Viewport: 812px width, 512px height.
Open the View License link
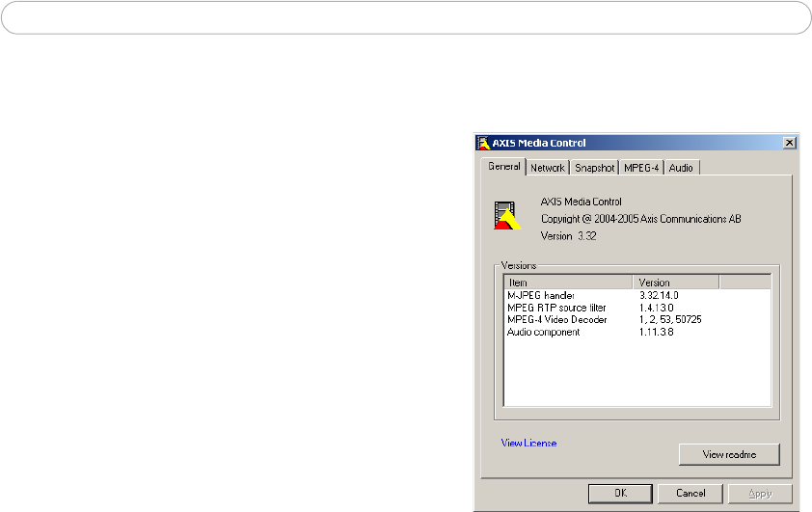click(528, 444)
